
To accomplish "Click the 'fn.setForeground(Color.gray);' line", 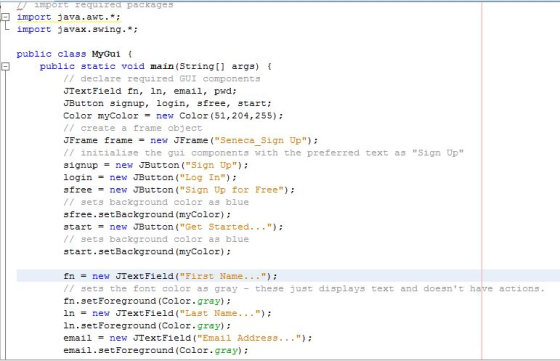I will click(x=147, y=301).
